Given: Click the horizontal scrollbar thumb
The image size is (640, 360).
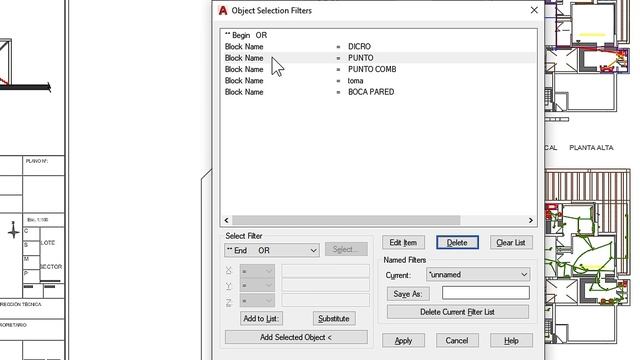Looking at the screenshot, I should [x=346, y=220].
